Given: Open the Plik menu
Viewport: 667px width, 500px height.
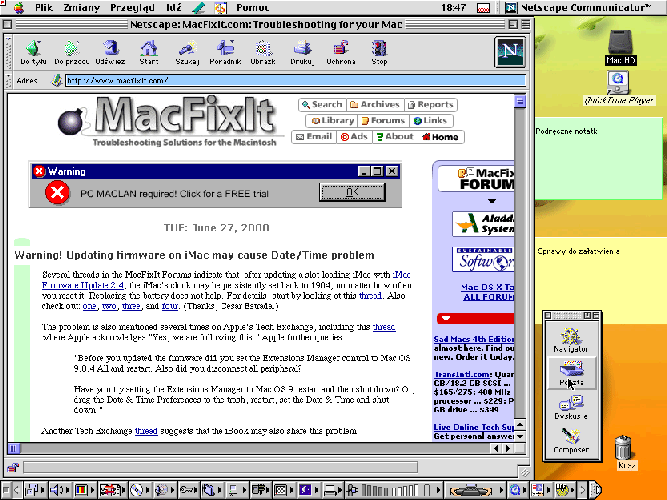Looking at the screenshot, I should 44,7.
